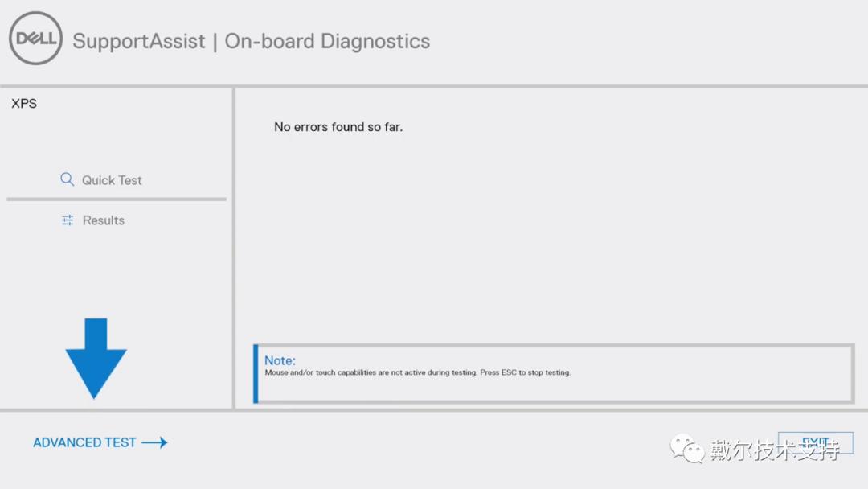The image size is (868, 489).
Task: Click the XPS system label
Action: point(24,104)
